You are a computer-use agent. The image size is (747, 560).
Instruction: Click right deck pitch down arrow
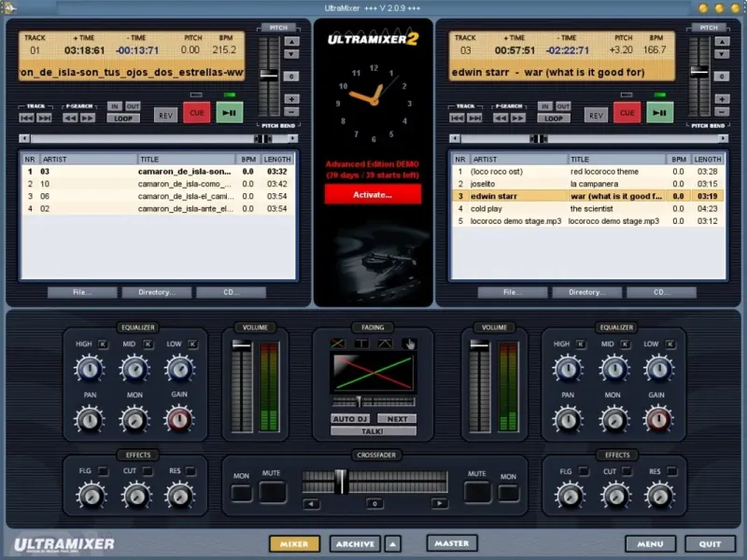click(722, 54)
